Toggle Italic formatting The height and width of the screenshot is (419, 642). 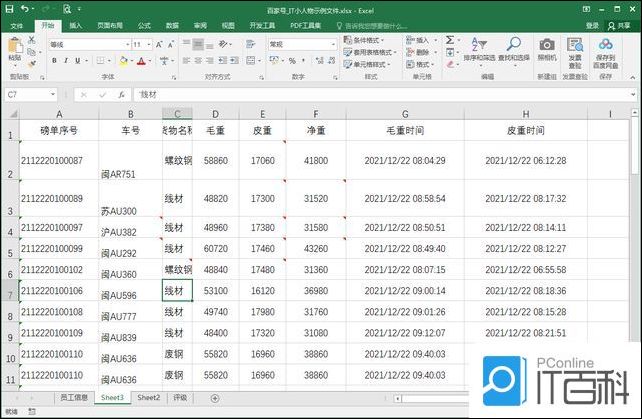pos(66,61)
